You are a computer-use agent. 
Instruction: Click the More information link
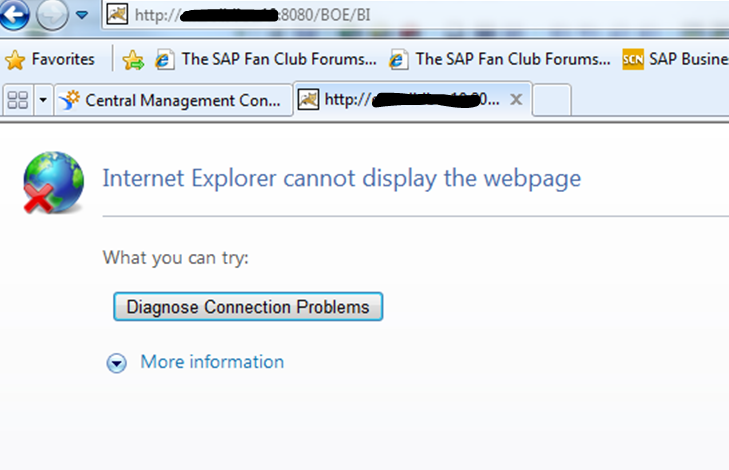click(x=212, y=362)
